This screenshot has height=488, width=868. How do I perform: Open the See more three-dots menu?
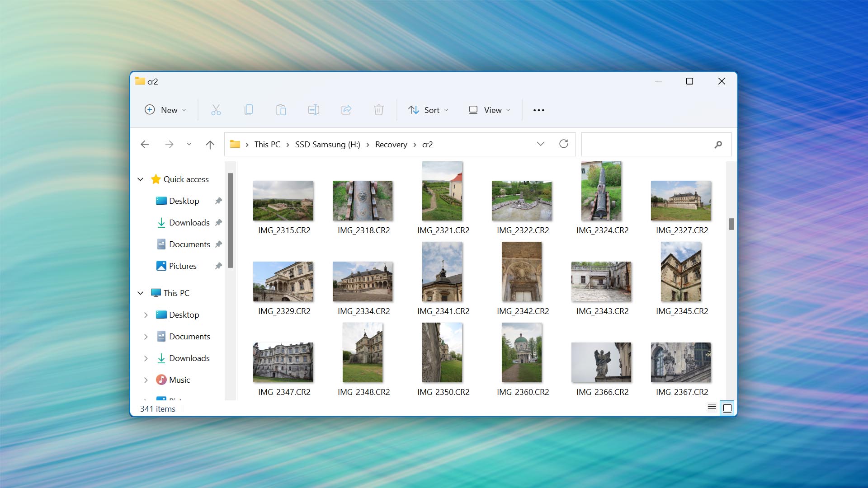[x=538, y=110]
